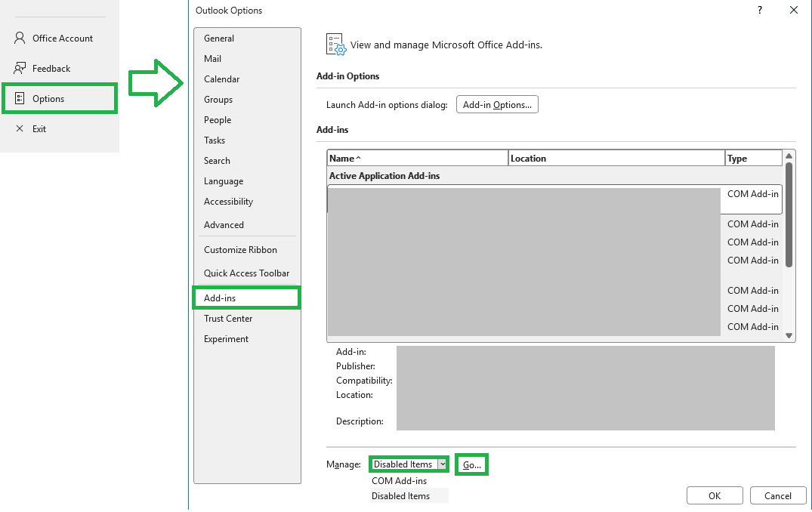The width and height of the screenshot is (812, 512).
Task: Click 'View and manage Microsoft Office Add-ins.' text
Action: coord(446,45)
